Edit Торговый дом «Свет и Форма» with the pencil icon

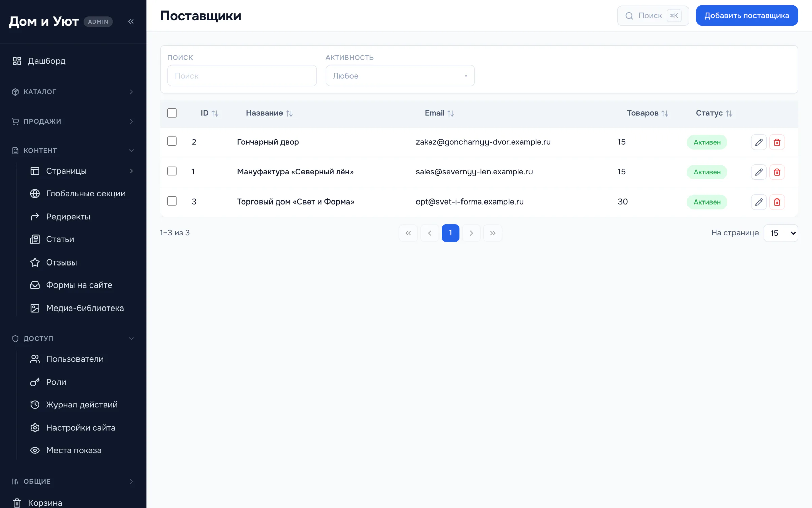point(759,202)
